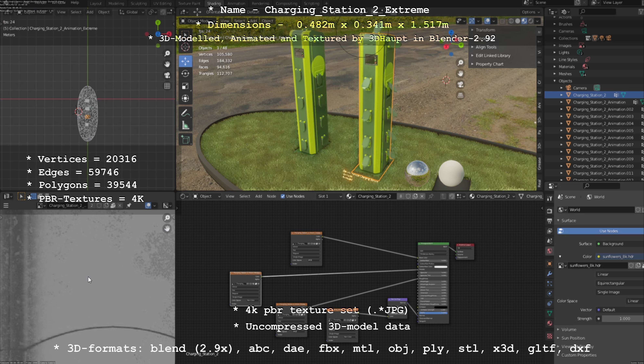Expand the Property Chart panel
644x364 pixels.
point(489,64)
